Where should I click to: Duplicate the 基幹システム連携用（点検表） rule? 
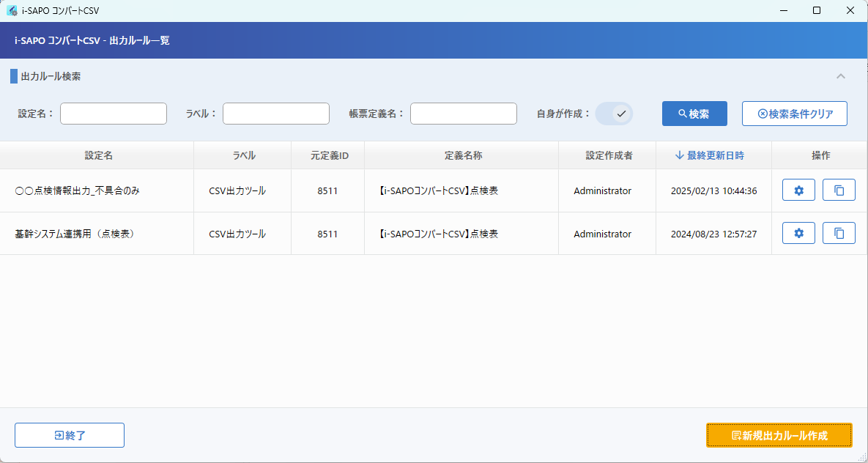point(839,233)
